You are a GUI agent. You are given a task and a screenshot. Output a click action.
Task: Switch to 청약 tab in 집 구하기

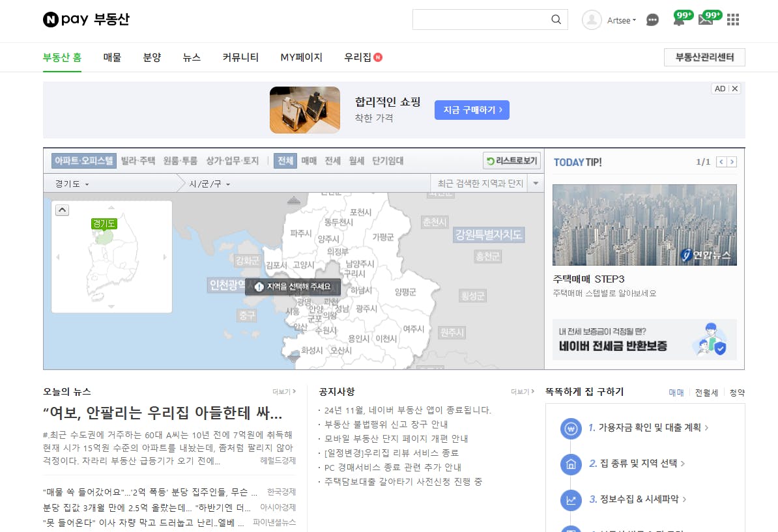[737, 393]
